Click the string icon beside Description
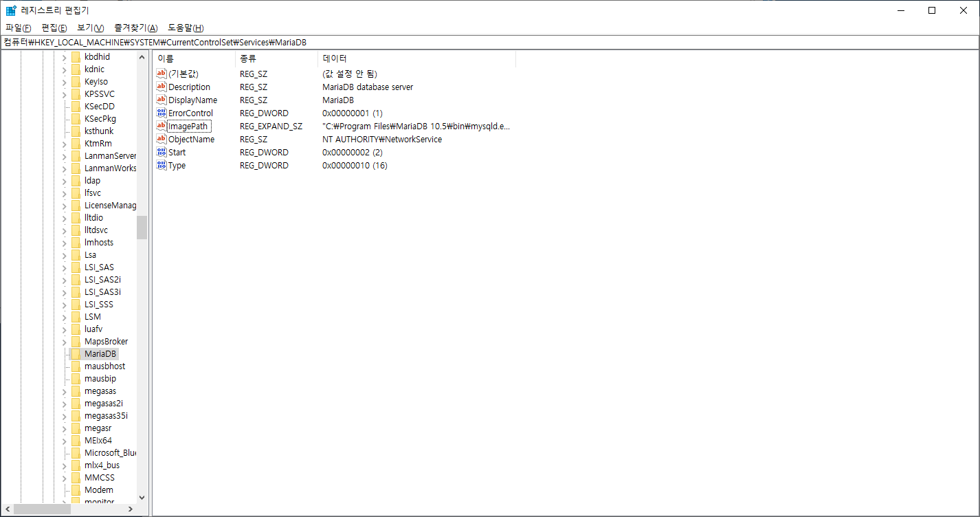980x517 pixels. (x=162, y=87)
